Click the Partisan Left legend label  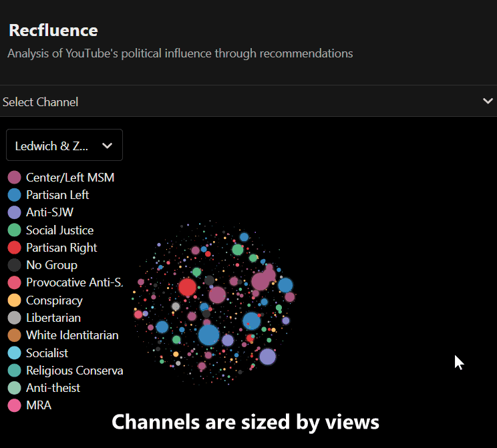coord(57,195)
